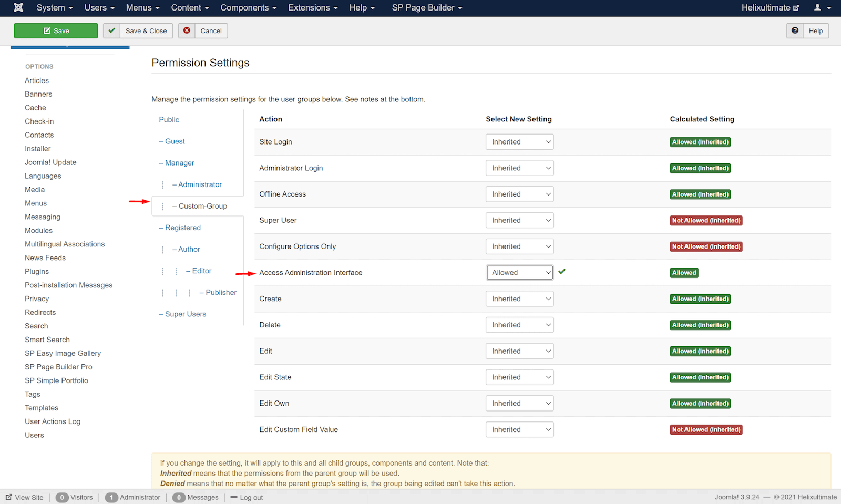Open the Site Login permission dropdown
This screenshot has width=841, height=504.
coord(519,142)
